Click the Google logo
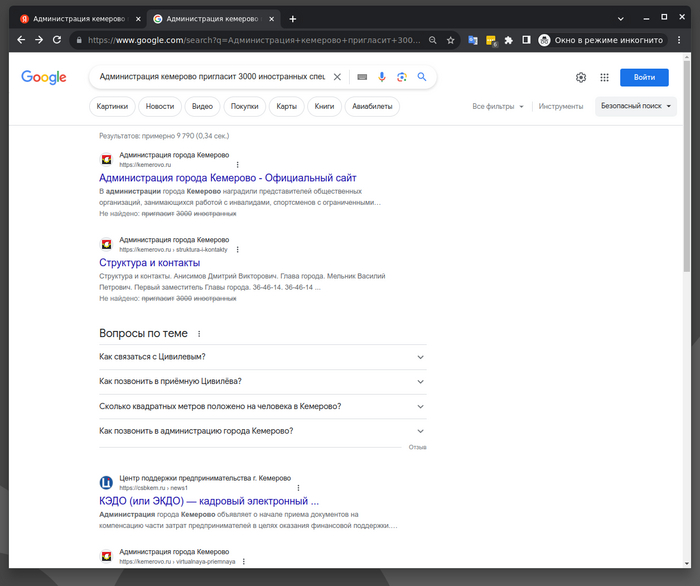Viewport: 700px width, 586px height. 43,77
